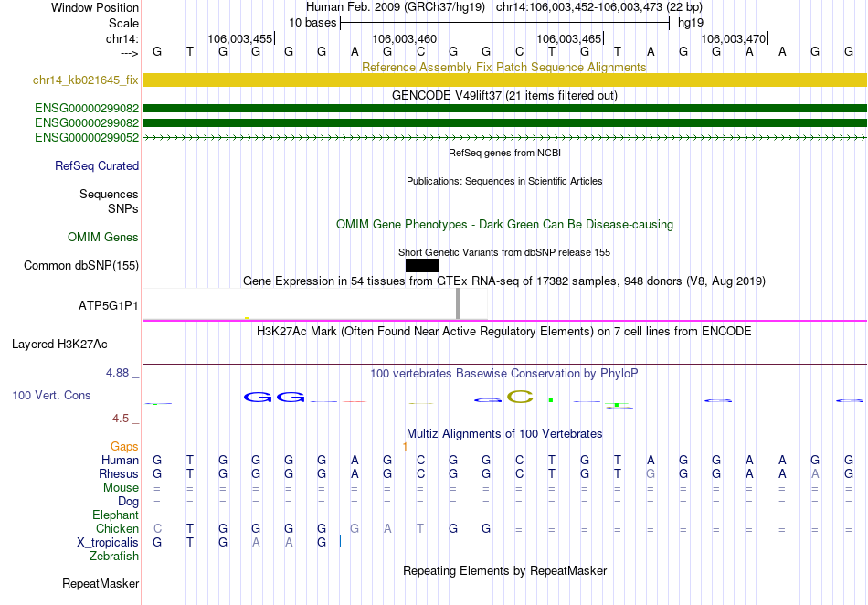
Task: Click the 4.88 conservation maximum value
Action: tap(117, 373)
